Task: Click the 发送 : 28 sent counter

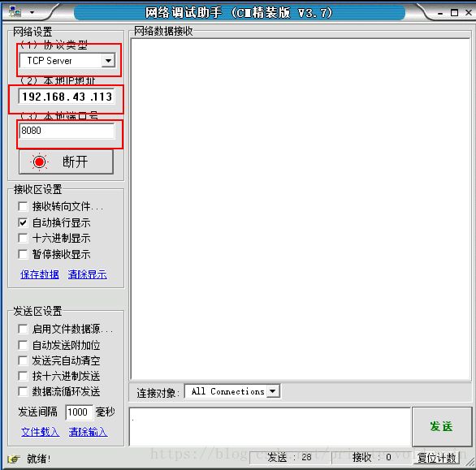Action: [289, 457]
